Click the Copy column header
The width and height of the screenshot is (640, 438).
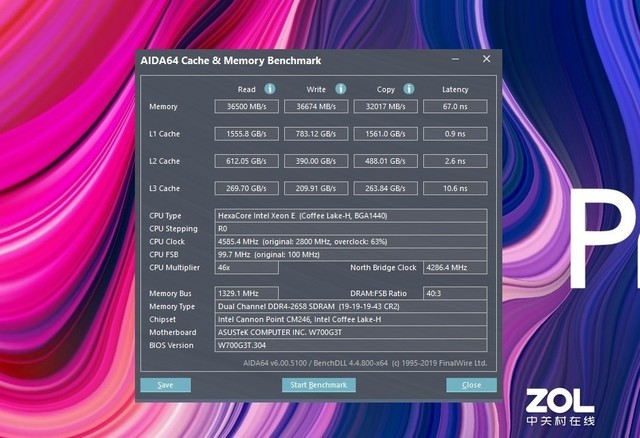(x=386, y=89)
